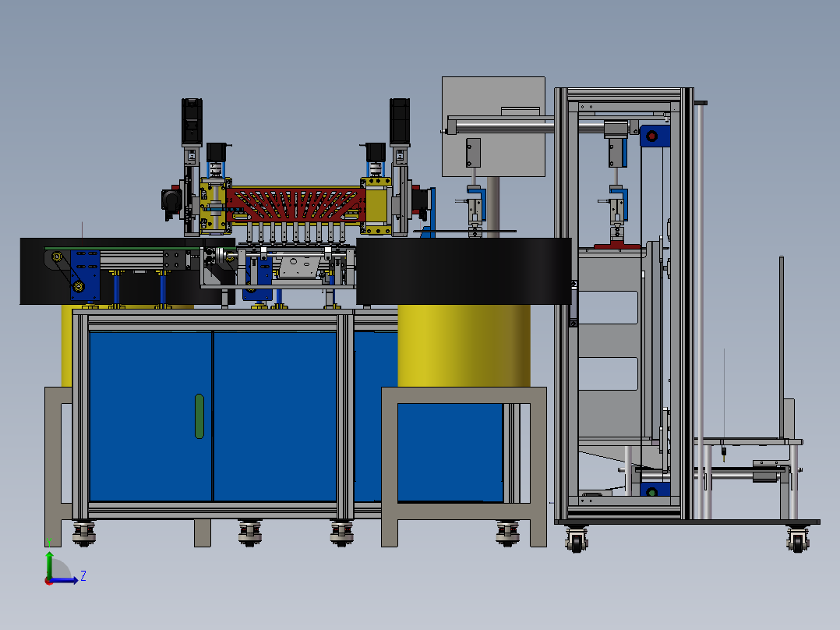The width and height of the screenshot is (840, 630).
Task: Pick the red fixture plate inside the aluminum frame
Action: [617, 246]
